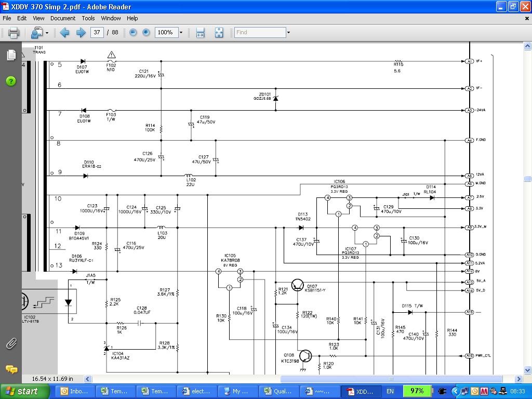Click the fit width scrolling icon
Image resolution: width=532 pixels, height=399 pixels.
coord(200,33)
